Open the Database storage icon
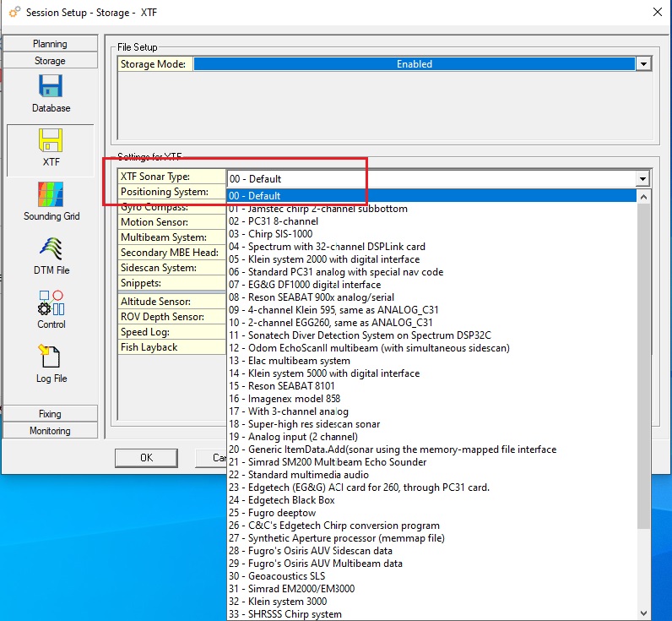The width and height of the screenshot is (672, 621). coord(51,94)
